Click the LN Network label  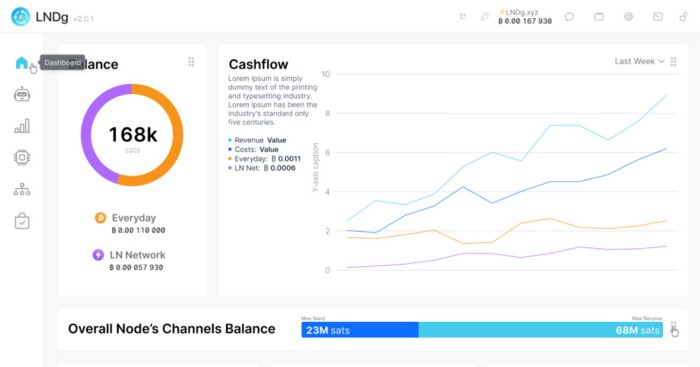coord(138,255)
